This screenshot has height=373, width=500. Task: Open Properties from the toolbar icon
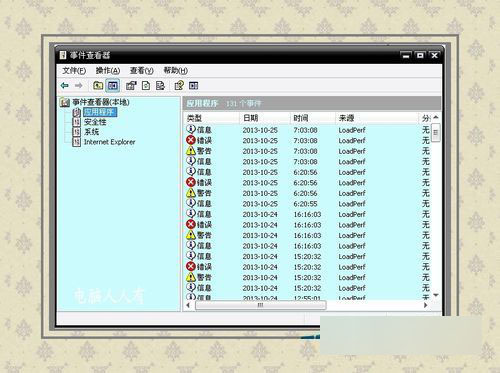pyautogui.click(x=131, y=86)
